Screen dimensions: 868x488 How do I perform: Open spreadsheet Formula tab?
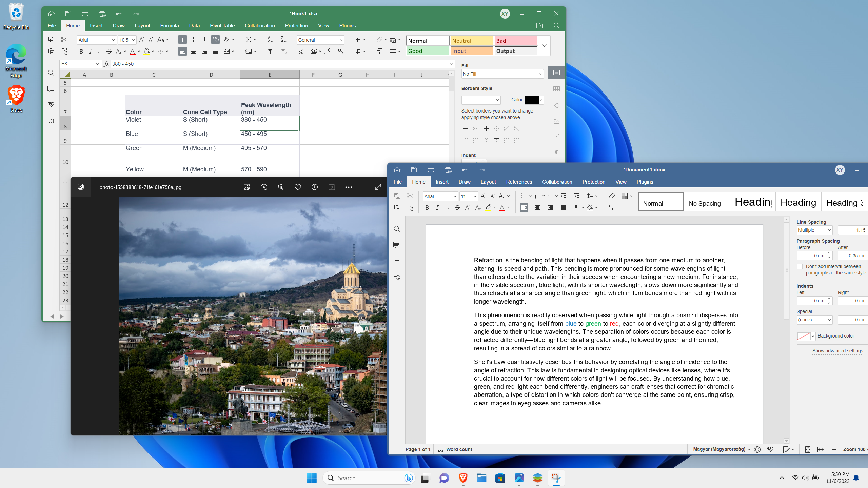pos(169,26)
